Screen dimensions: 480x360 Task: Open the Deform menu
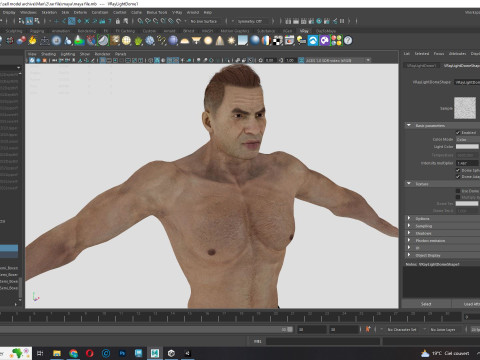(x=80, y=12)
